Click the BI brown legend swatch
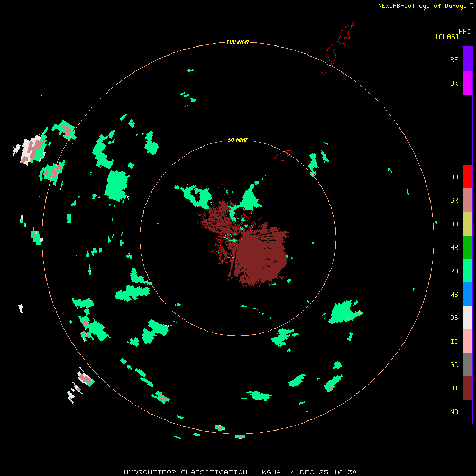The width and height of the screenshot is (476, 476). click(467, 388)
